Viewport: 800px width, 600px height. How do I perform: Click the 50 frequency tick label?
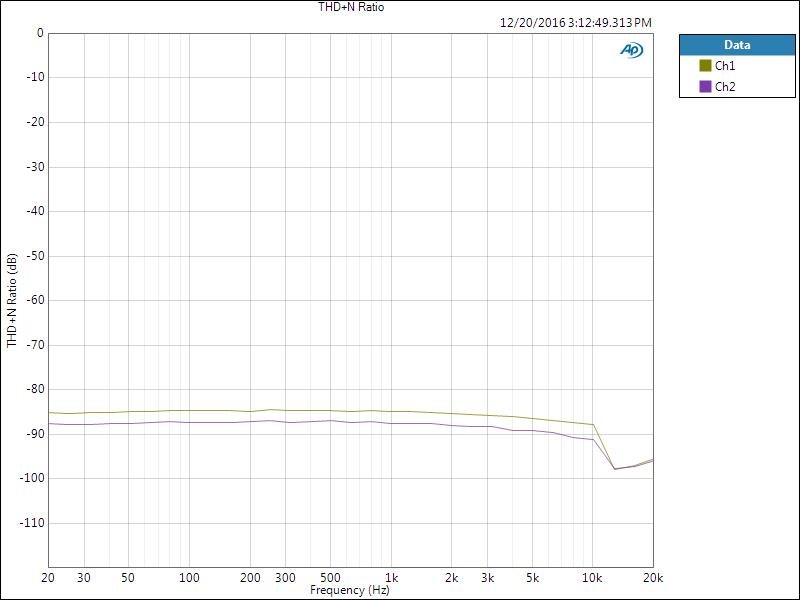[128, 578]
